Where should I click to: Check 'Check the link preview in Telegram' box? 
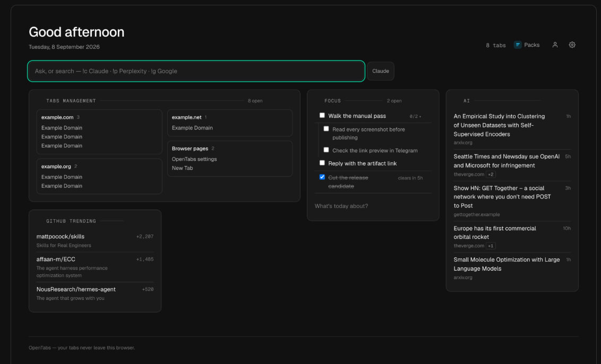(326, 150)
